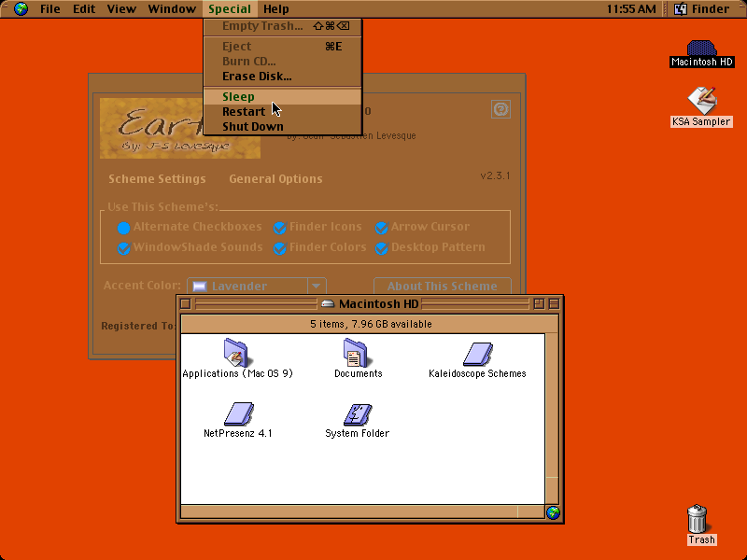Click the Macintosh HD window close box

[186, 304]
